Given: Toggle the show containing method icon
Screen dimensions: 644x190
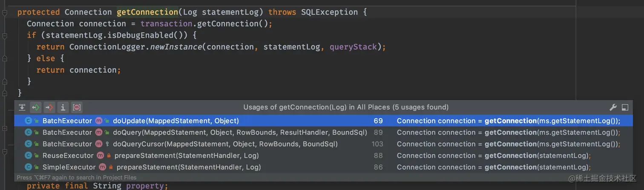Looking at the screenshot, I should tap(77, 107).
